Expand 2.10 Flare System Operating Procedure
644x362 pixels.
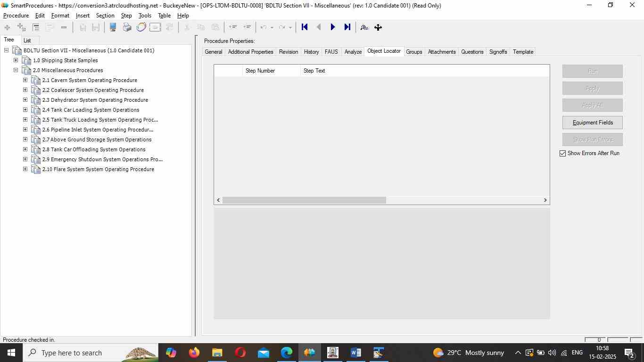[25, 169]
